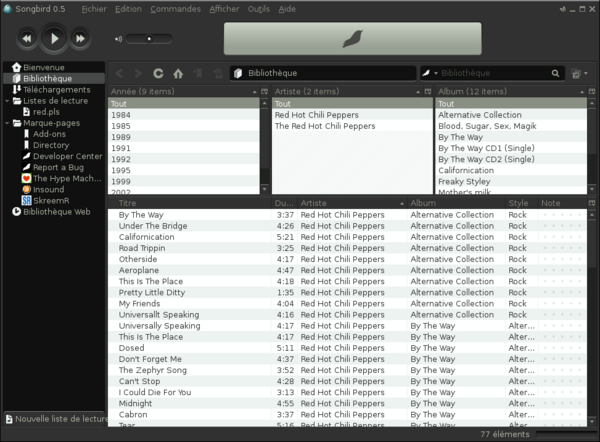This screenshot has height=442, width=600.
Task: Reload with the refresh icon
Action: pos(158,73)
